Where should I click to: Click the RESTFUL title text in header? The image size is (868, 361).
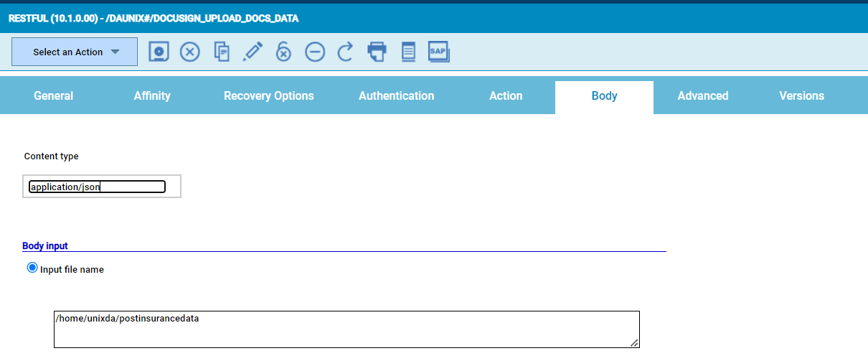coord(154,19)
